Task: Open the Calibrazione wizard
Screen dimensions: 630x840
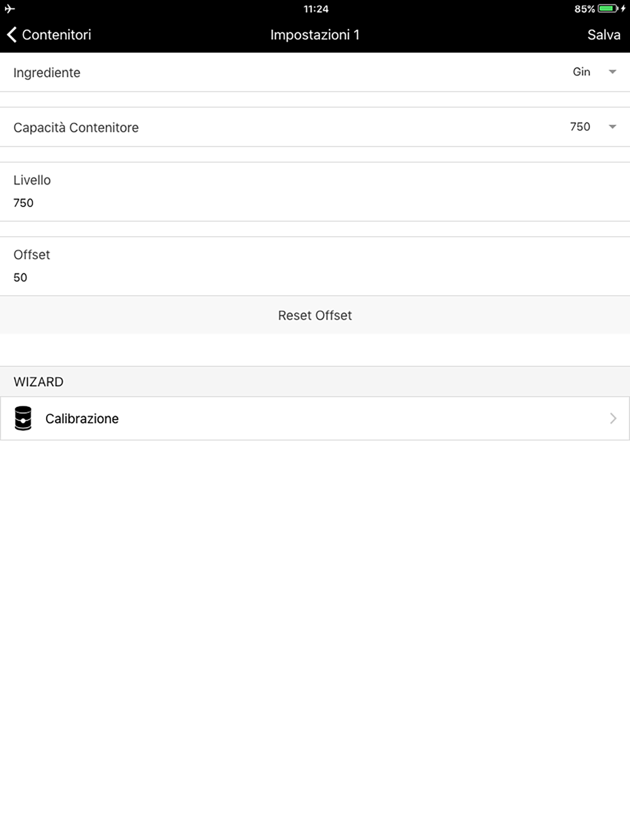Action: coord(315,418)
